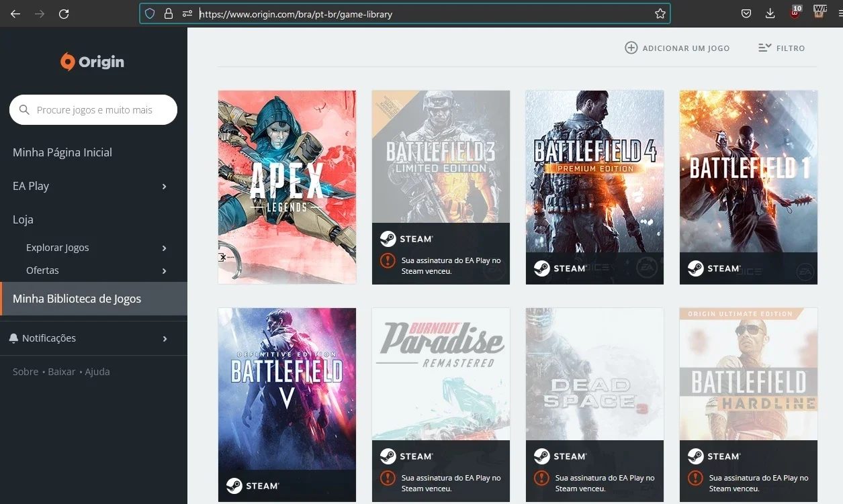Open Minha Página Inicial
The height and width of the screenshot is (504, 843).
tap(62, 152)
